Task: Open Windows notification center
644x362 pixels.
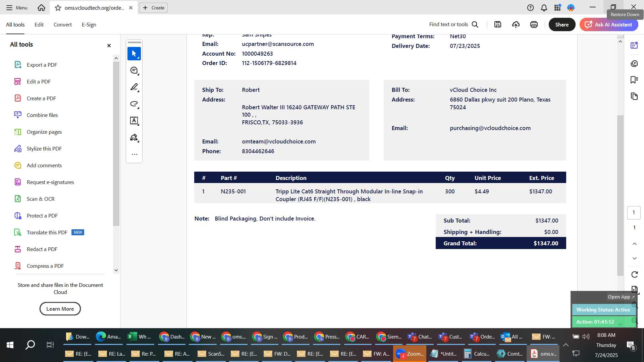Action: 631,345
